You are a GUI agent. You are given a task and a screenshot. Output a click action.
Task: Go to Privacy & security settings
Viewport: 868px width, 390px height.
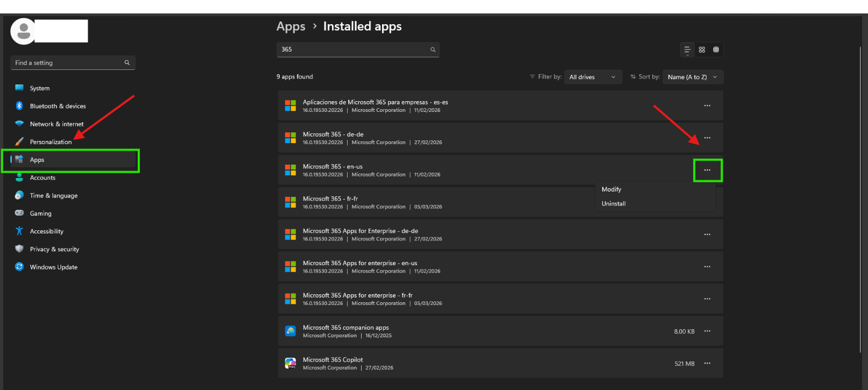click(72, 249)
